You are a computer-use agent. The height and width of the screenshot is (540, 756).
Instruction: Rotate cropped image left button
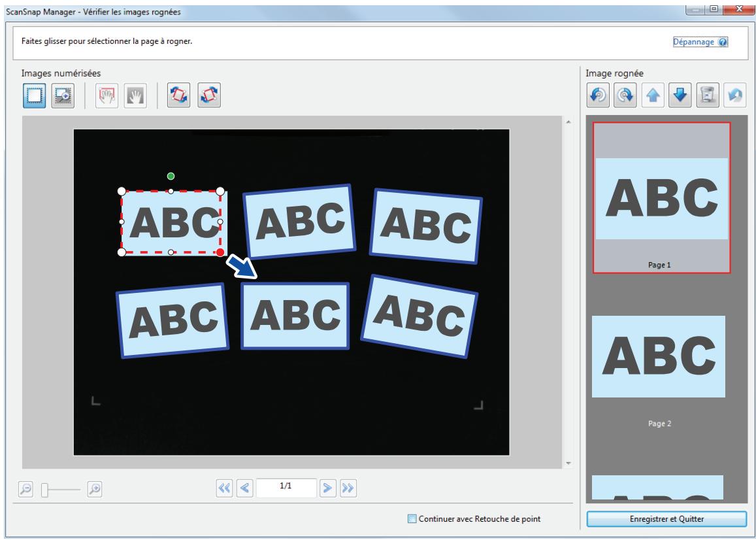[599, 95]
